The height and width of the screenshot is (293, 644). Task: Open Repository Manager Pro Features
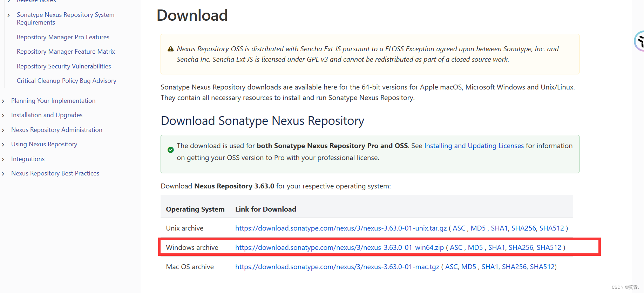[x=63, y=37]
